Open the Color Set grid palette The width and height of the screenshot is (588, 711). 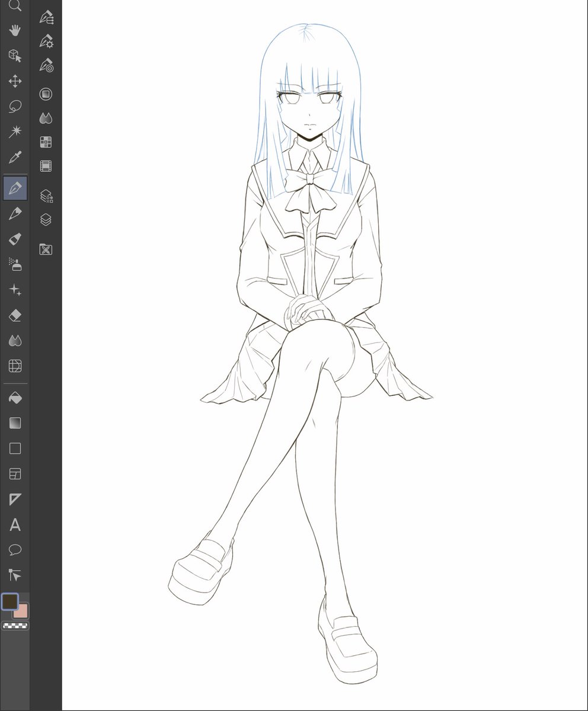coord(46,142)
